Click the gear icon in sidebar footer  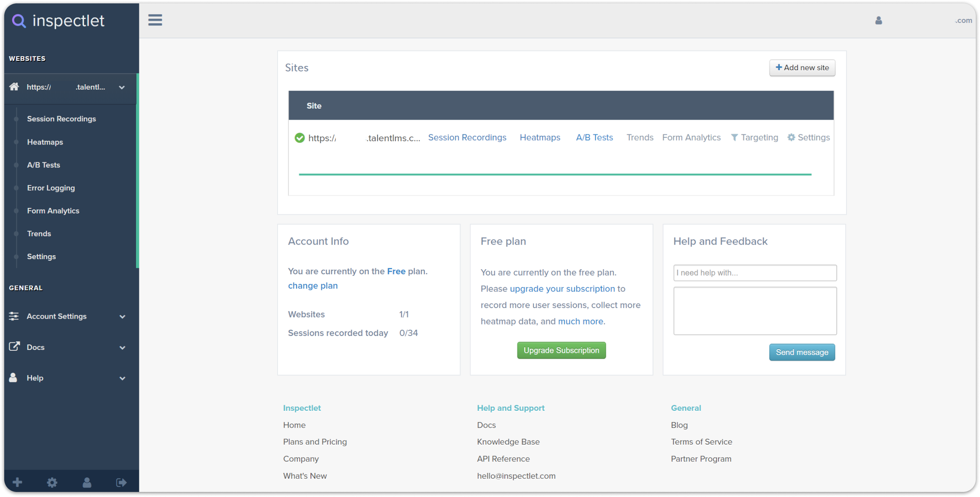(52, 482)
